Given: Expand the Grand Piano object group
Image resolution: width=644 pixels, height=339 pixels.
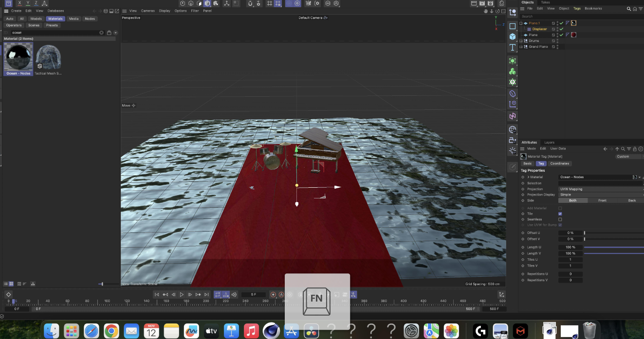Looking at the screenshot, I should pos(521,47).
